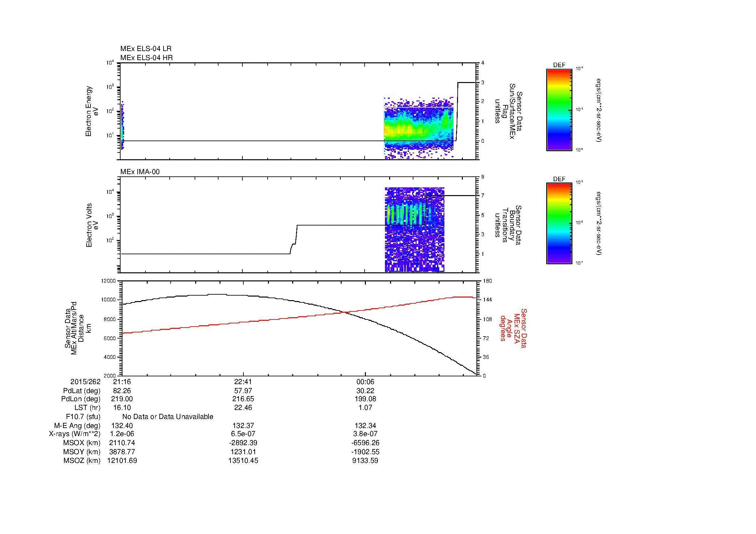Click the 'Sun/Surface/MEx Flag unitless' axis label

click(x=508, y=111)
